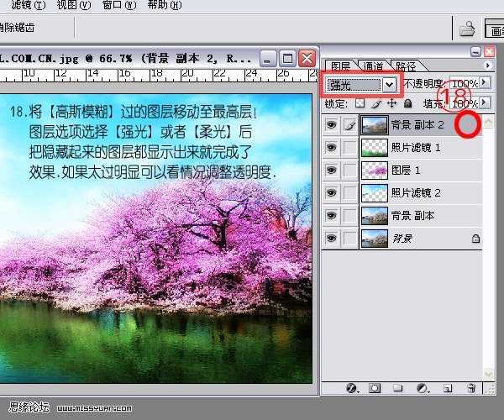
Task: Minimize the layers palette
Action: click(475, 52)
